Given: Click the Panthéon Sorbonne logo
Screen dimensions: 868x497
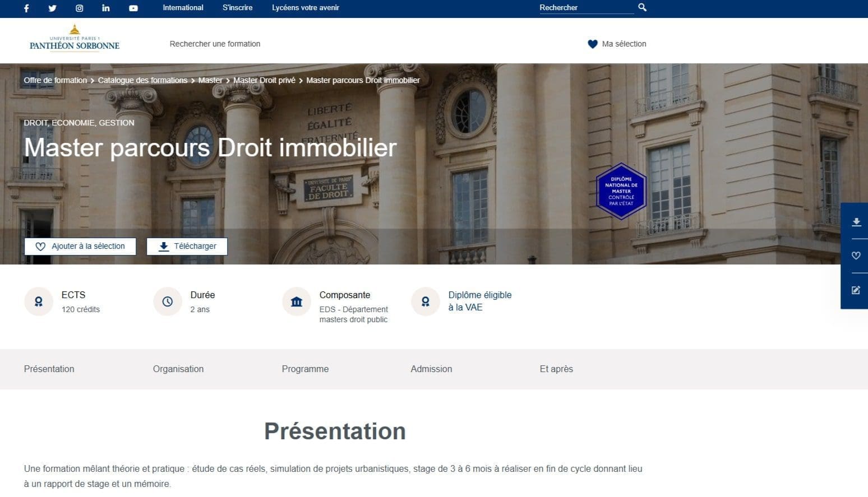Looking at the screenshot, I should point(75,38).
